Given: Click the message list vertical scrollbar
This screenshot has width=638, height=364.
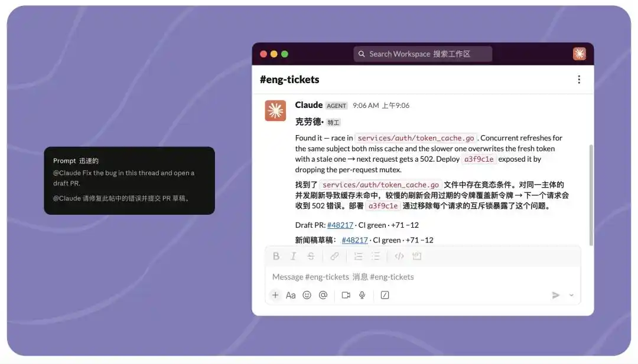Looking at the screenshot, I should [591, 195].
